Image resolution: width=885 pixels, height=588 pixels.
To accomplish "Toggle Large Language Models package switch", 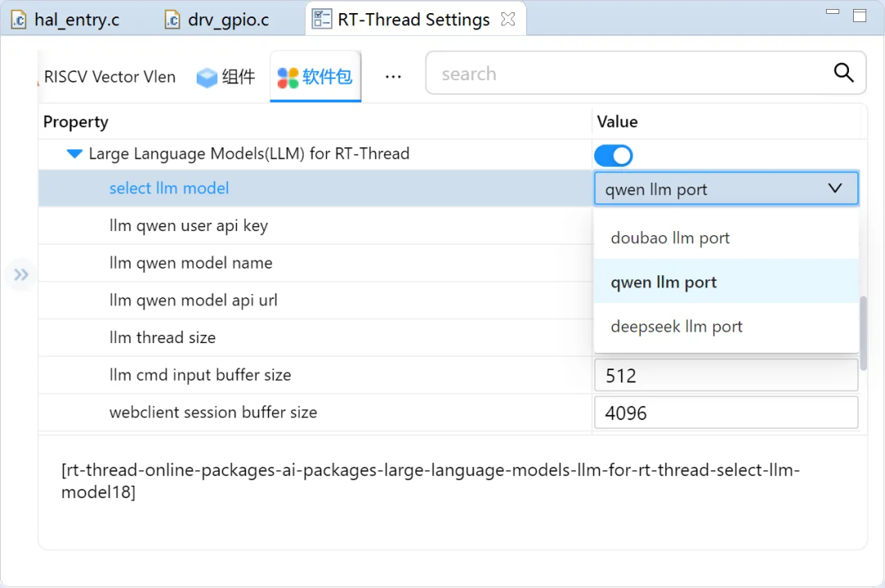I will click(x=614, y=156).
